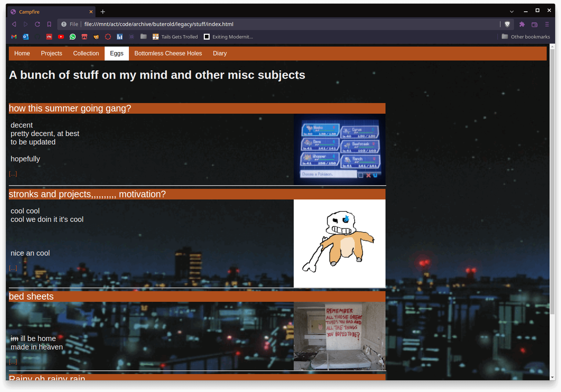Viewport: 561px width, 392px height.
Task: Open the browser hamburger menu
Action: pos(547,24)
